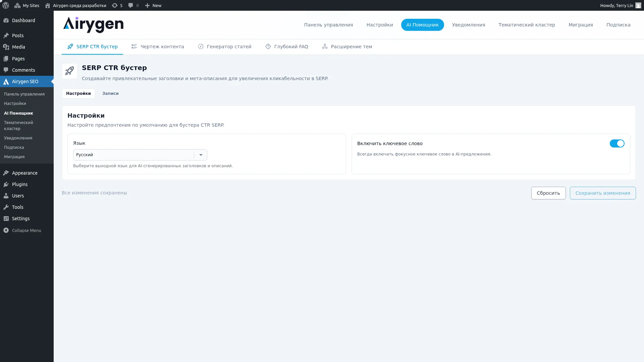644x362 pixels.
Task: Open Appearance settings
Action: (27, 173)
